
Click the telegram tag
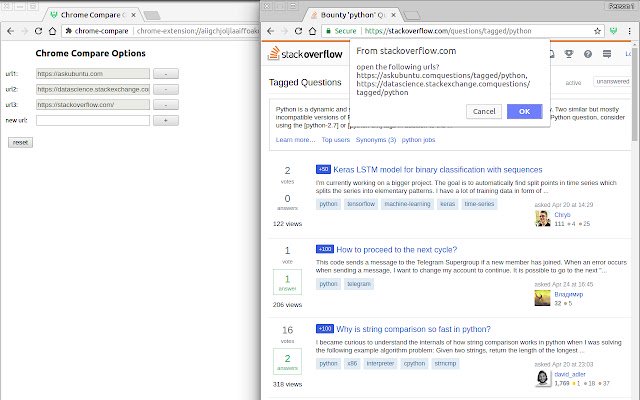pyautogui.click(x=359, y=284)
